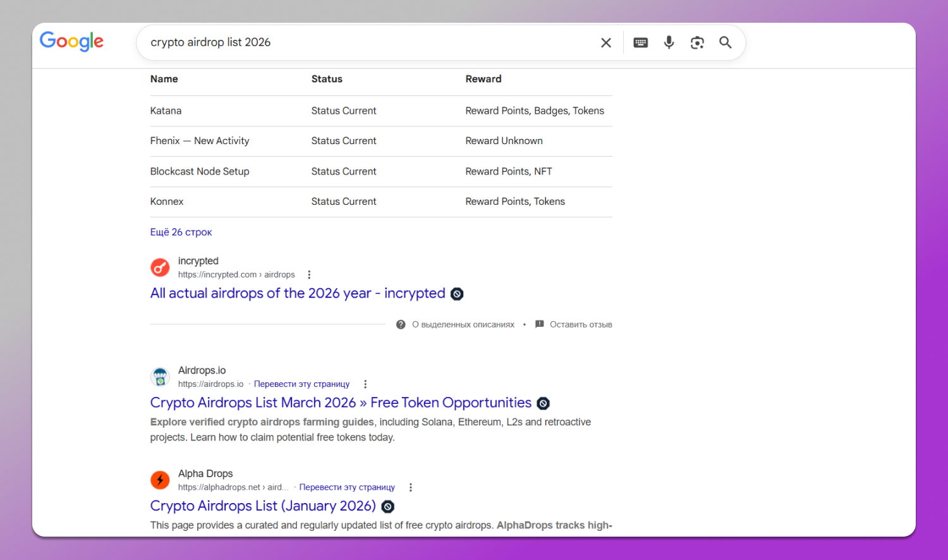Screen dimensions: 948x560
Task: Translate the Alpha Drops page link
Action: pyautogui.click(x=347, y=487)
